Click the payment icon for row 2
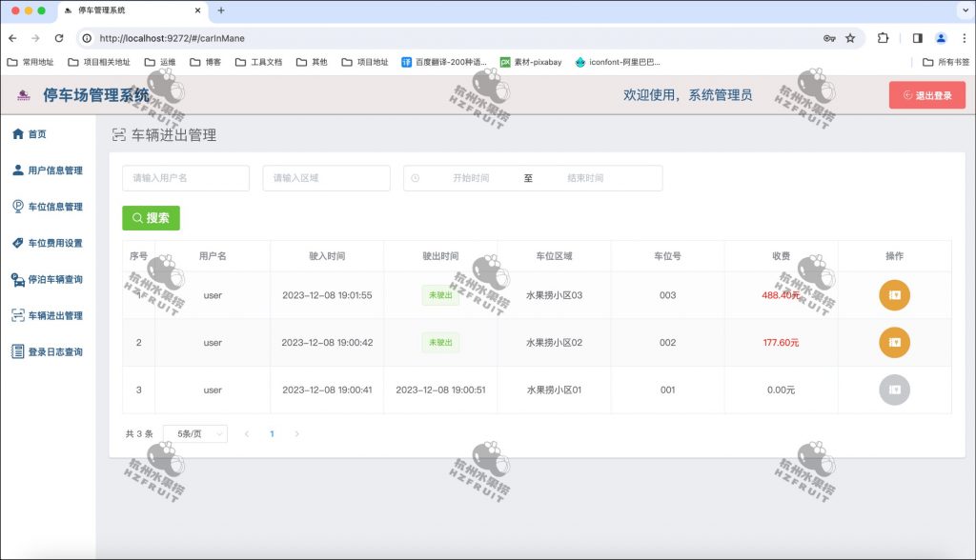The image size is (976, 560). point(894,342)
